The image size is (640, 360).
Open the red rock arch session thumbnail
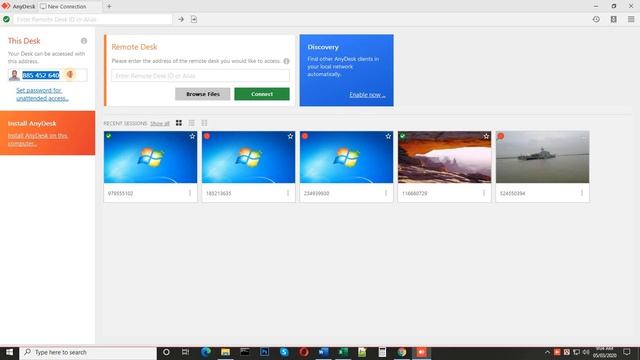pos(444,157)
